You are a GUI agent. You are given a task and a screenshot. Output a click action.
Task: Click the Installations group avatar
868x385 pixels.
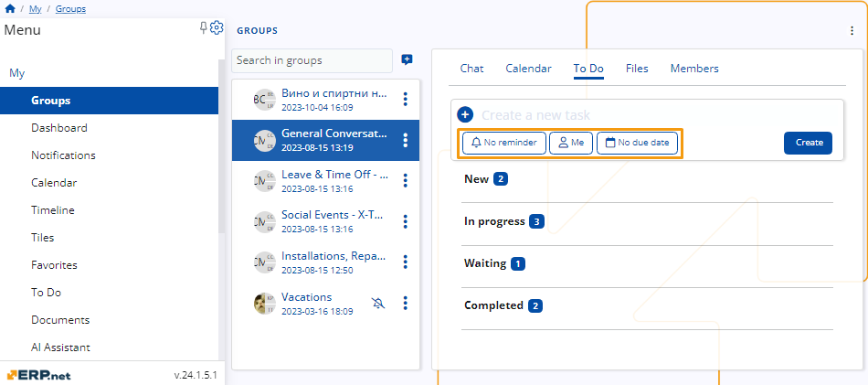click(x=265, y=262)
